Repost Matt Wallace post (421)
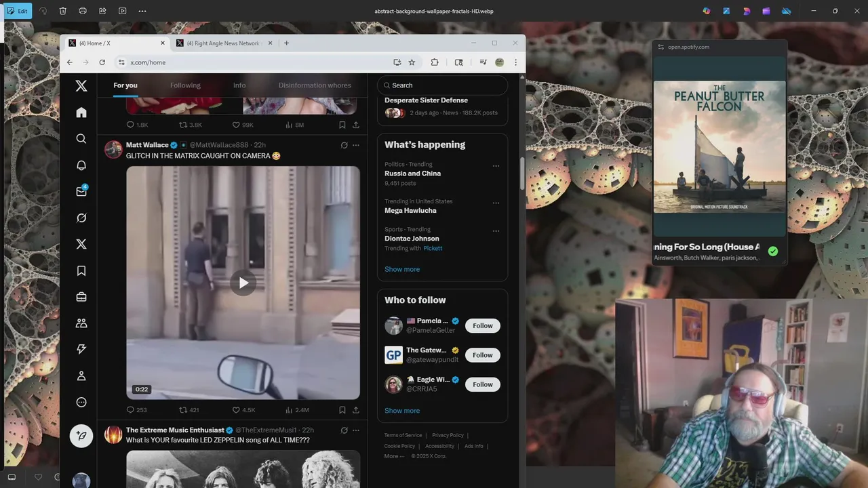Screen dimensions: 868x488 [189, 410]
